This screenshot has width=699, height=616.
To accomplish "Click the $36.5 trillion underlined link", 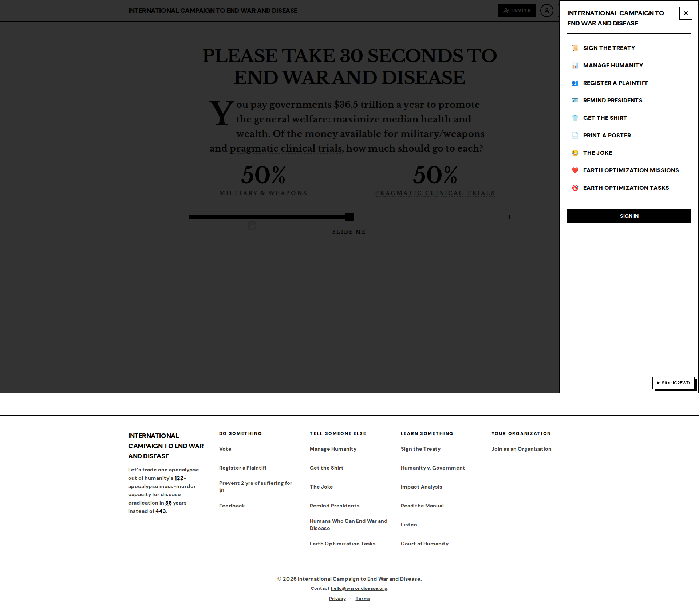I will [x=364, y=105].
